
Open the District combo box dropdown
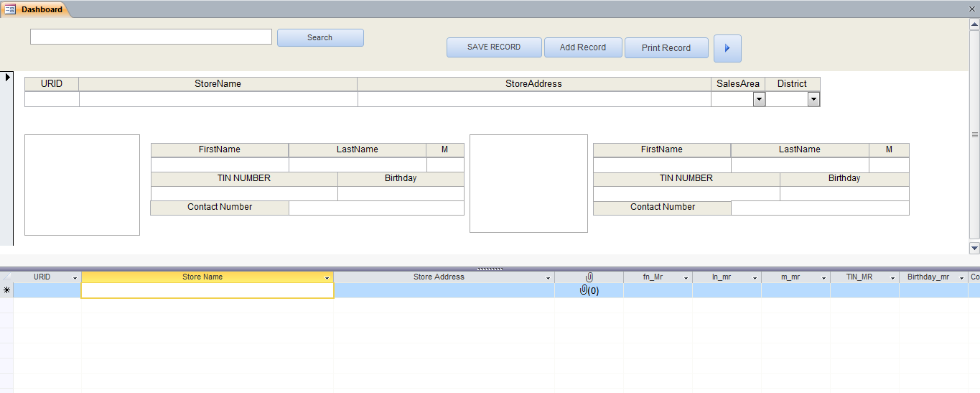click(813, 100)
